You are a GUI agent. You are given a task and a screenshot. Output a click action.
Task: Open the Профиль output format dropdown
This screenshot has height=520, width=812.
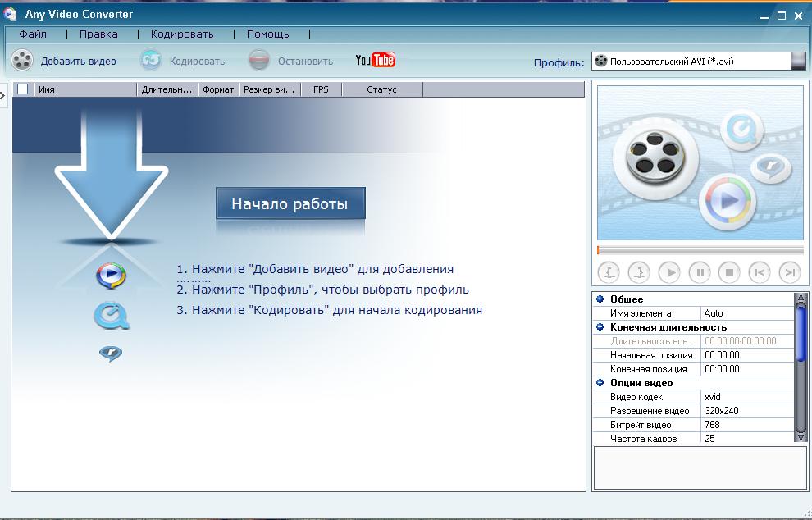click(x=798, y=62)
